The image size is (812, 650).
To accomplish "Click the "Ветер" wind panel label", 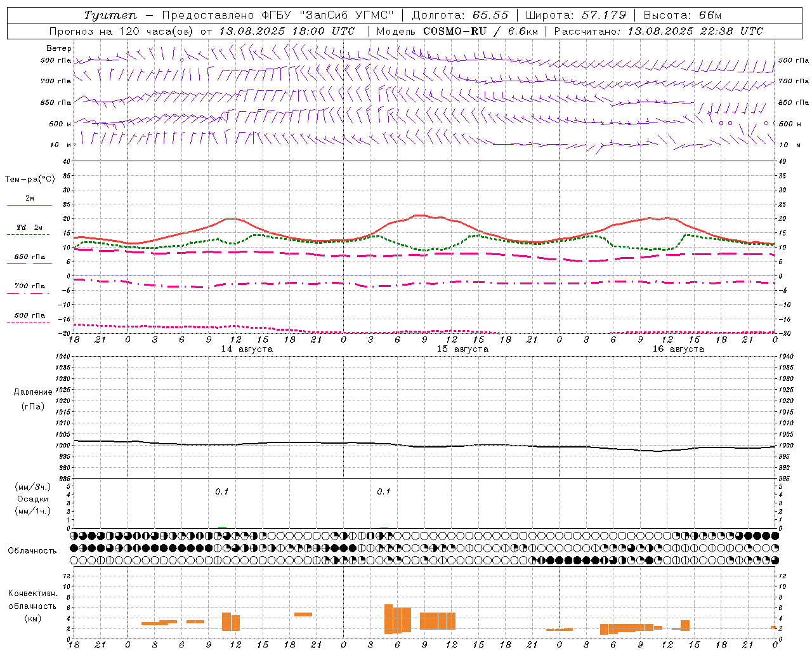I will (59, 48).
